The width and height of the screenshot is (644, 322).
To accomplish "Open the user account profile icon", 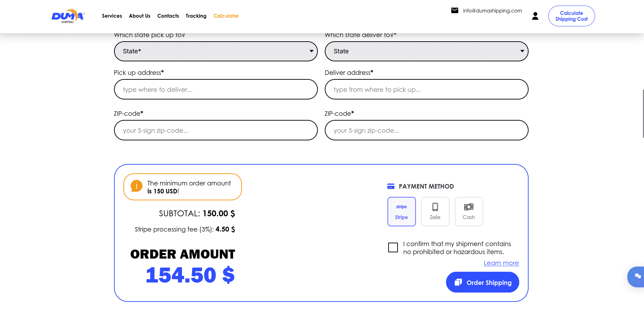I will pyautogui.click(x=535, y=16).
